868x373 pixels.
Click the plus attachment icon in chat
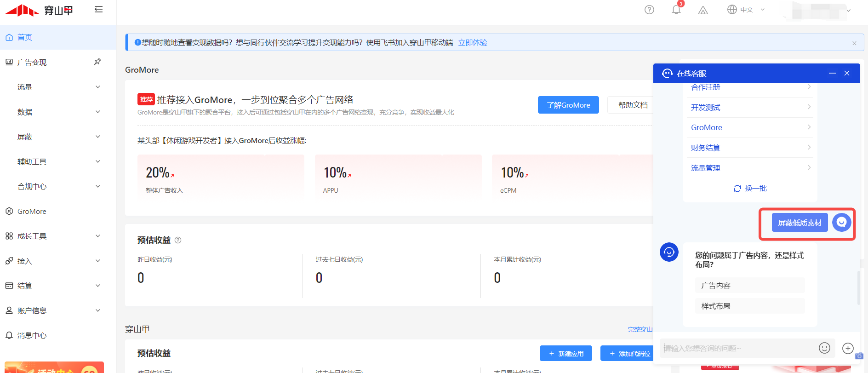[848, 348]
